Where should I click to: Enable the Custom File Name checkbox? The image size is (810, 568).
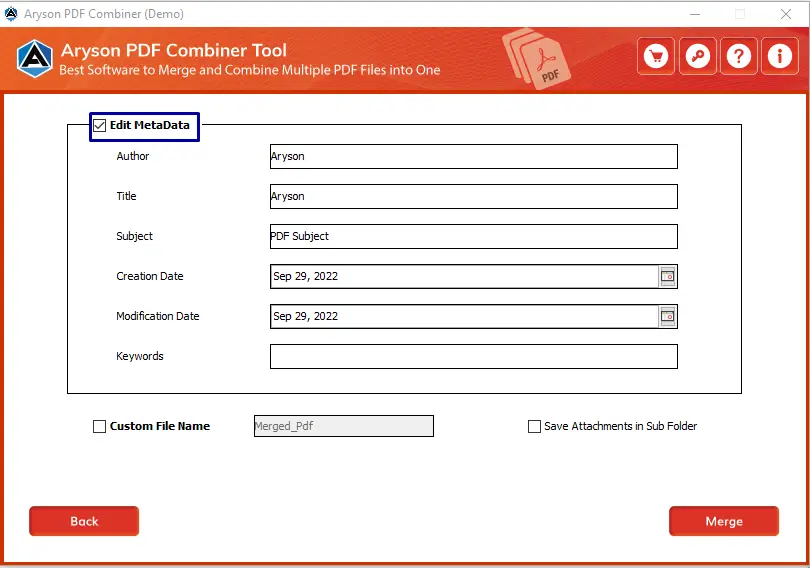coord(99,426)
